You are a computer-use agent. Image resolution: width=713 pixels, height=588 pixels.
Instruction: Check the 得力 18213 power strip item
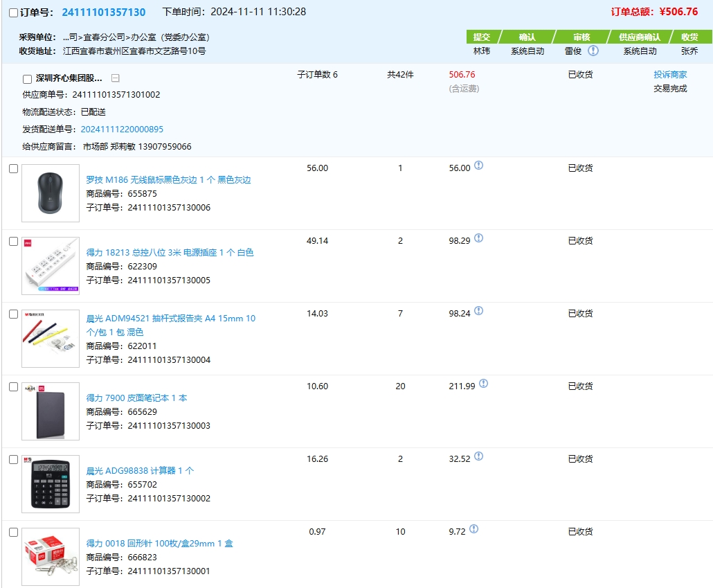pos(14,242)
